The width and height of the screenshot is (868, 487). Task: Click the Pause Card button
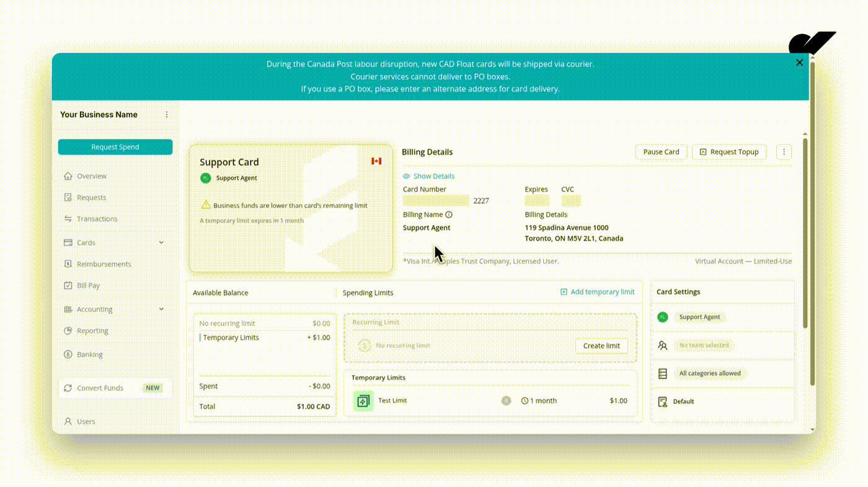click(x=661, y=152)
